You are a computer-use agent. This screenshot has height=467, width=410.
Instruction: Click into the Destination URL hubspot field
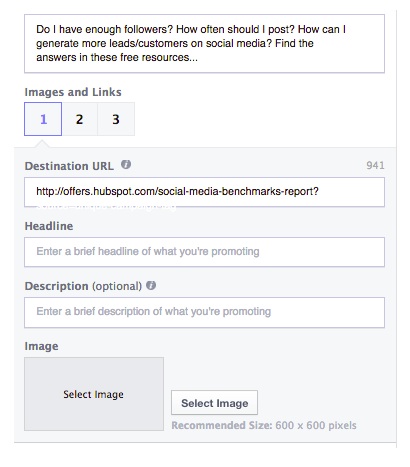point(204,192)
